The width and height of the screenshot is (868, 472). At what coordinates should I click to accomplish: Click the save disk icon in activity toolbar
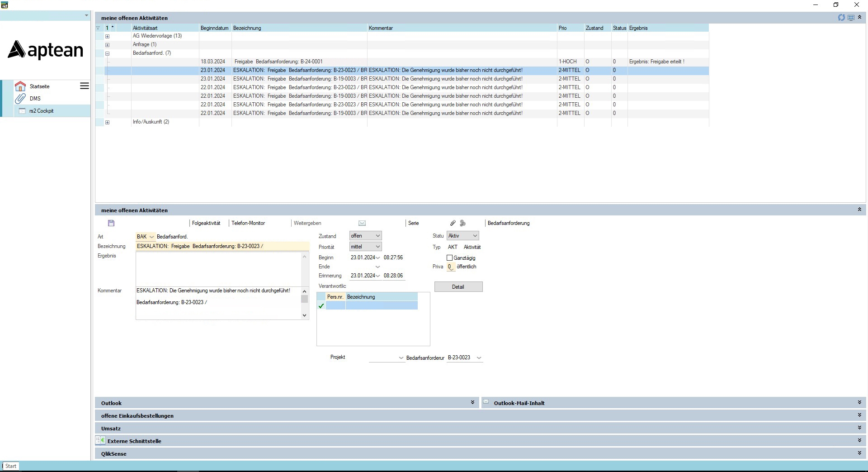click(111, 223)
